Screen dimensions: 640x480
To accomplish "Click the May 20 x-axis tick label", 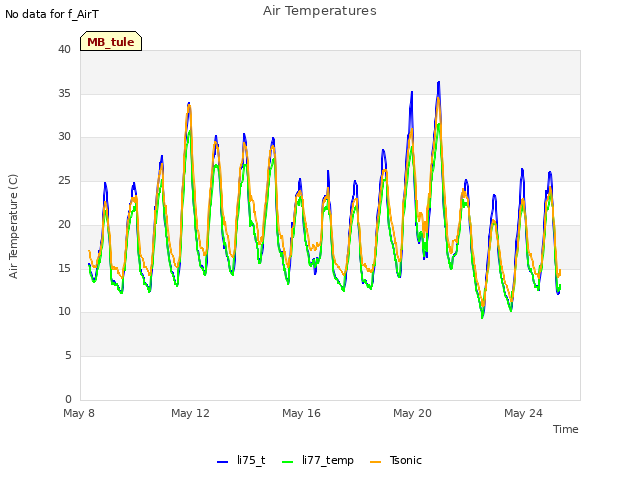I will point(412,413).
